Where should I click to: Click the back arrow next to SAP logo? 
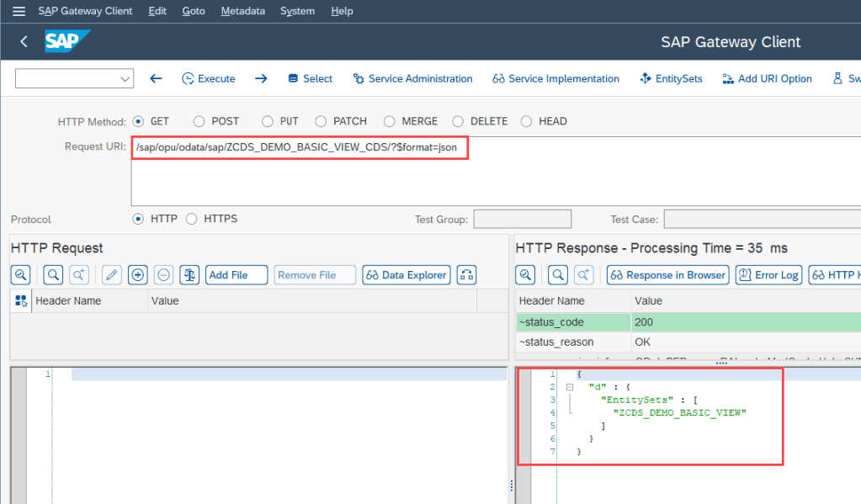(24, 41)
